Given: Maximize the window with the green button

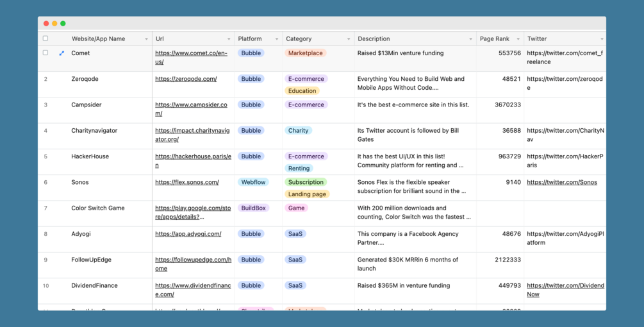Looking at the screenshot, I should (63, 24).
